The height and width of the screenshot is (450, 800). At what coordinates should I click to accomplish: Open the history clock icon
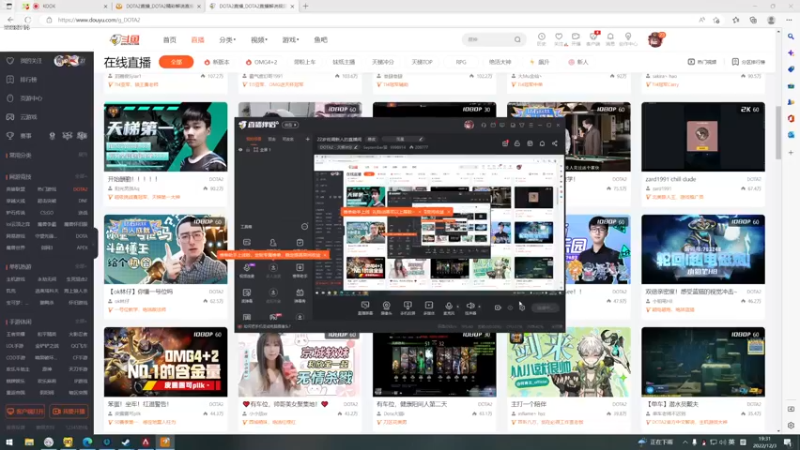(541, 39)
